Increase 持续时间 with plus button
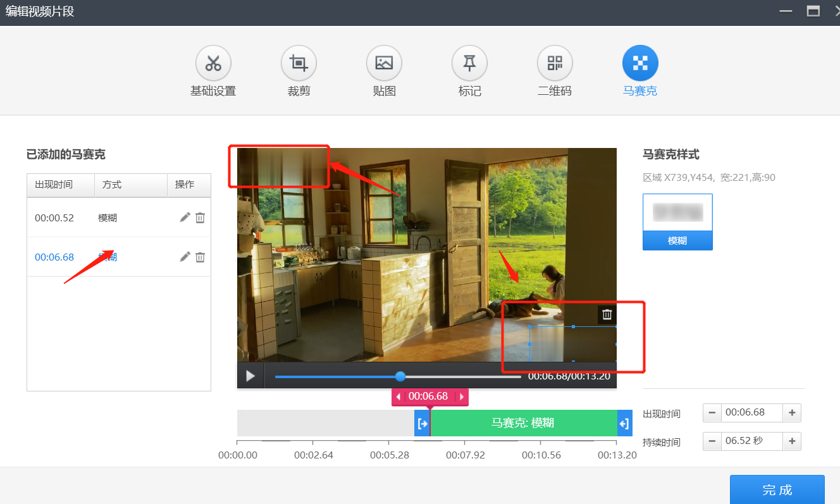This screenshot has height=504, width=840. (792, 441)
